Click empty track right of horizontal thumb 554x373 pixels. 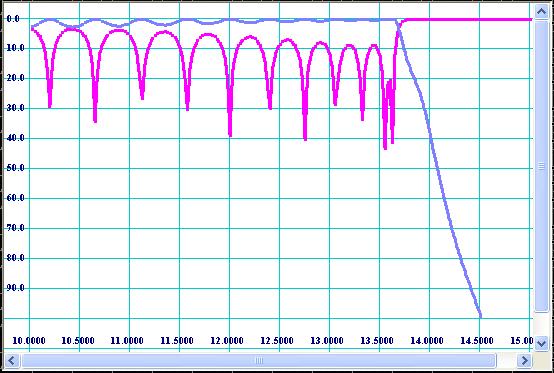[506, 361]
